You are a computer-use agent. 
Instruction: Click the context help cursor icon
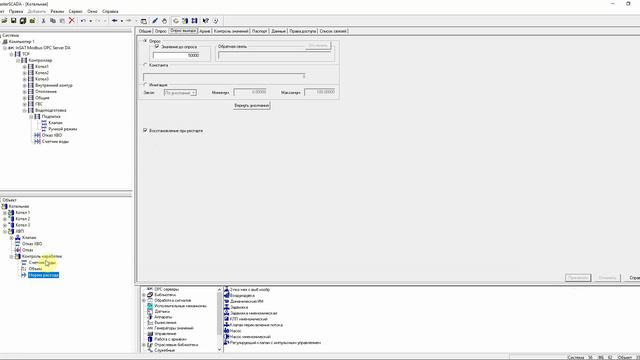point(206,20)
